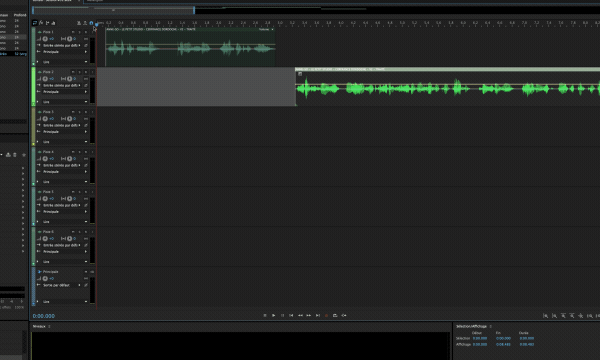Click first zoom icon in bottom-right toolbar
This screenshot has height=360, width=600.
point(546,316)
